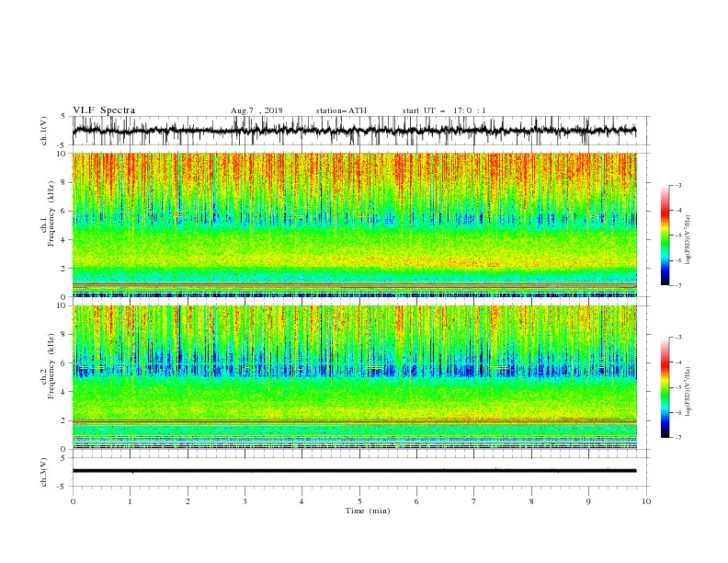This screenshot has height=563, width=728.
Task: Click time axis tick label "9"
Action: [588, 501]
